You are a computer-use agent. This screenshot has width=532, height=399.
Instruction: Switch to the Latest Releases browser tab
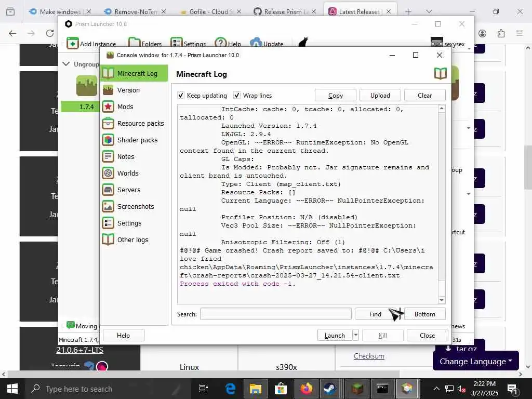pyautogui.click(x=360, y=12)
